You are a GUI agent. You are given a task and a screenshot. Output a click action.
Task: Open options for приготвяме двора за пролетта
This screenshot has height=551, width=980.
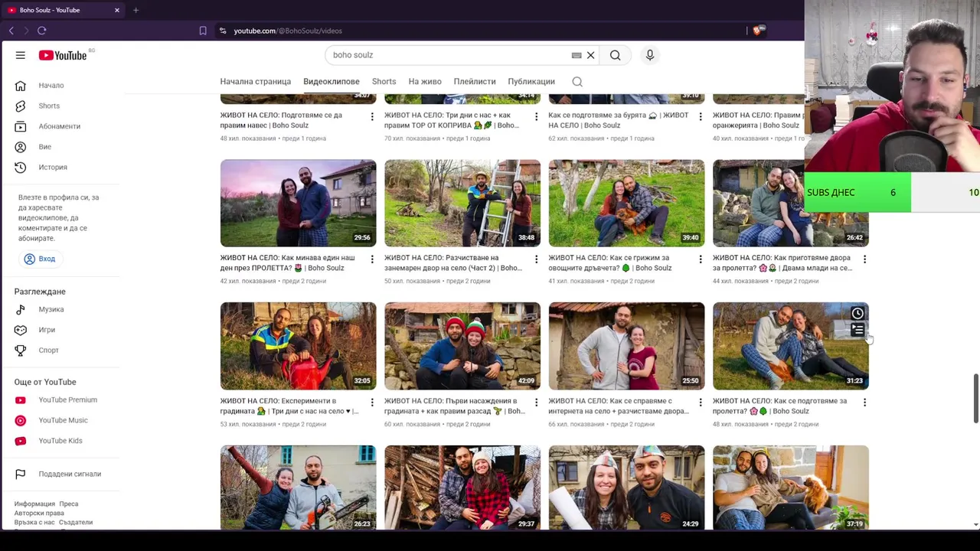pos(864,259)
